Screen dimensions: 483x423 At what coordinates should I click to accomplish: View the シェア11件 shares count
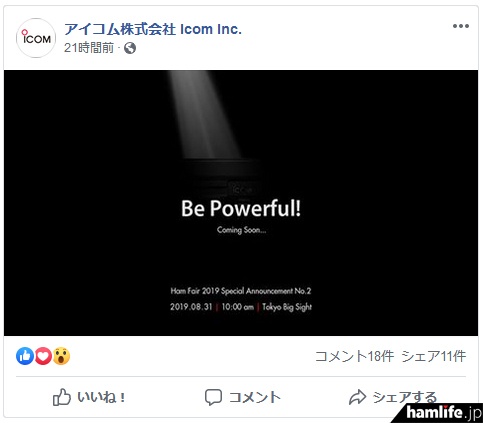point(434,356)
